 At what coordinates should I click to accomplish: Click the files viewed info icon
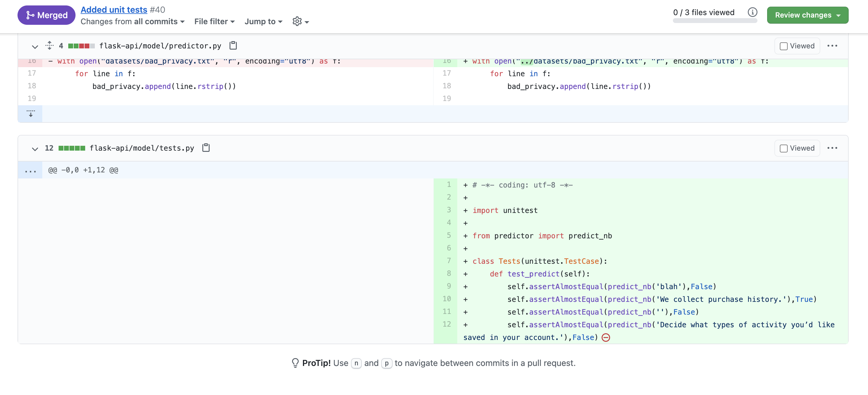(752, 12)
